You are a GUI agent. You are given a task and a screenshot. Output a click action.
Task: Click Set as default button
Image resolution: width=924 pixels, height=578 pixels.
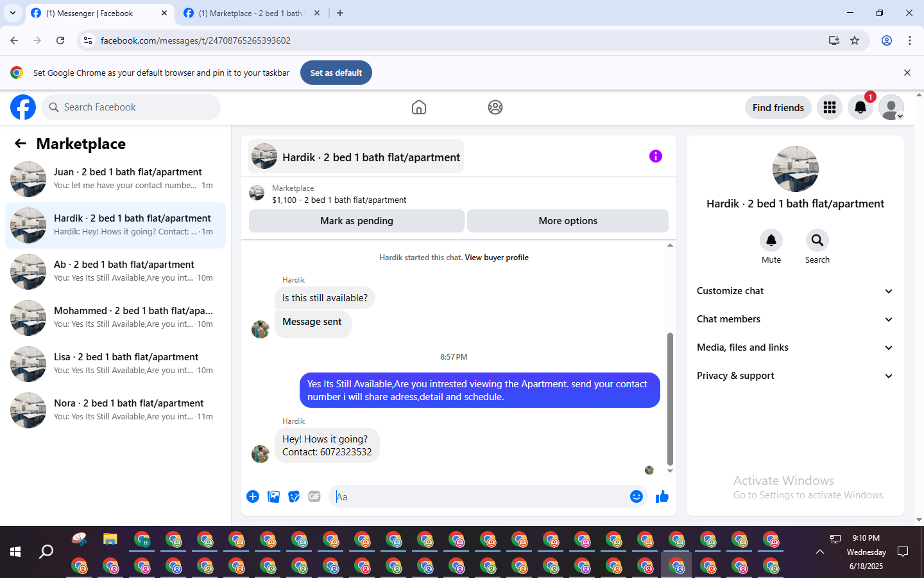(336, 73)
